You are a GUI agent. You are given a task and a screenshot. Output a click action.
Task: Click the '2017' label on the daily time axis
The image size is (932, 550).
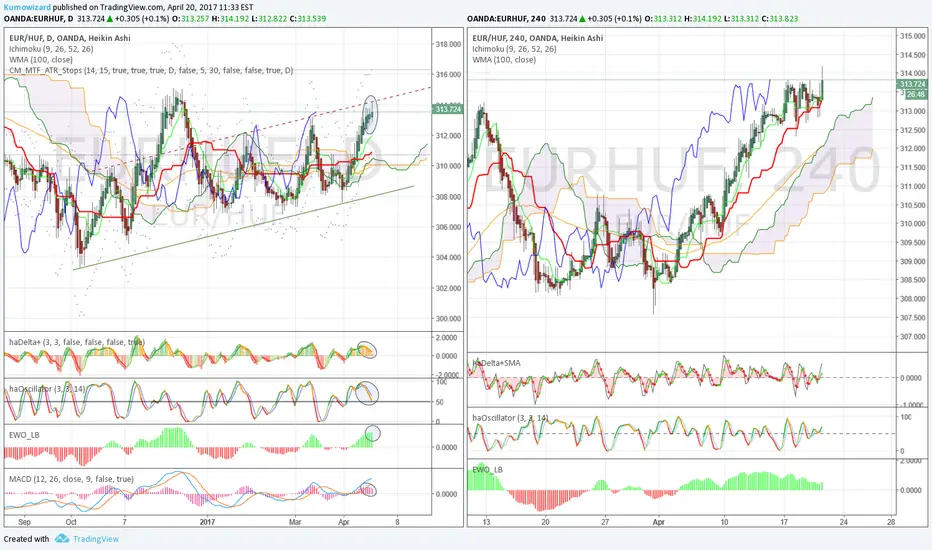[207, 522]
